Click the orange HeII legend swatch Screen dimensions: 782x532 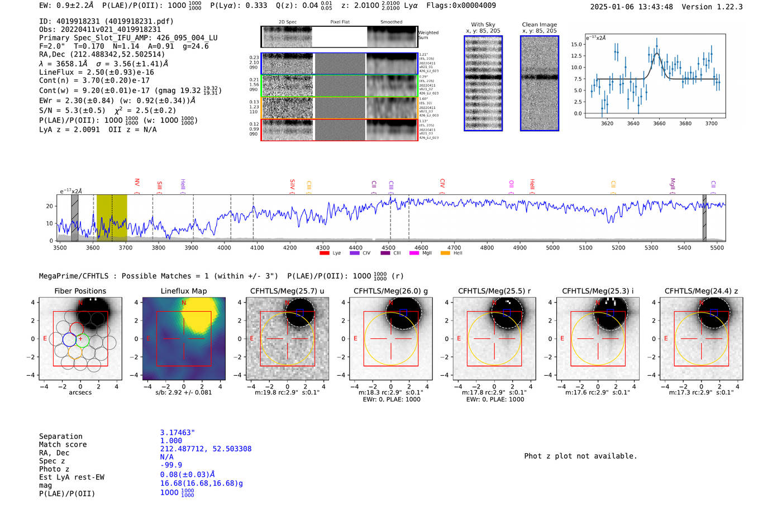click(445, 253)
